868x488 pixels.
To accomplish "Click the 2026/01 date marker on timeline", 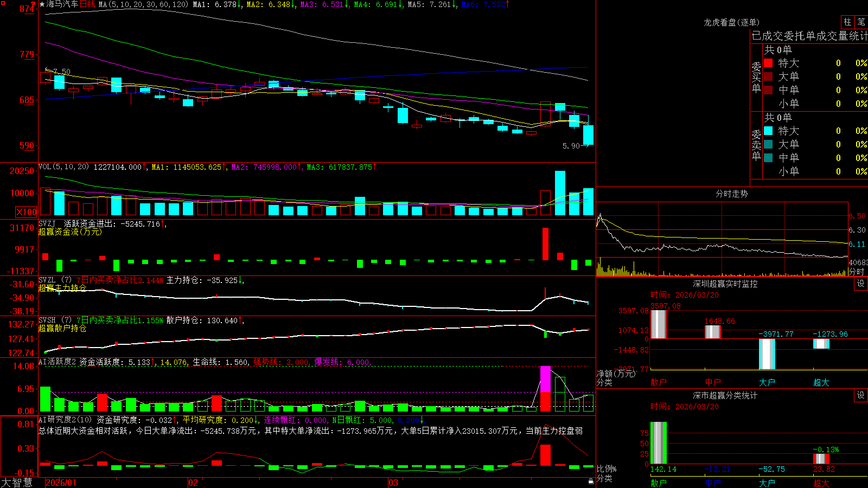I will click(61, 483).
